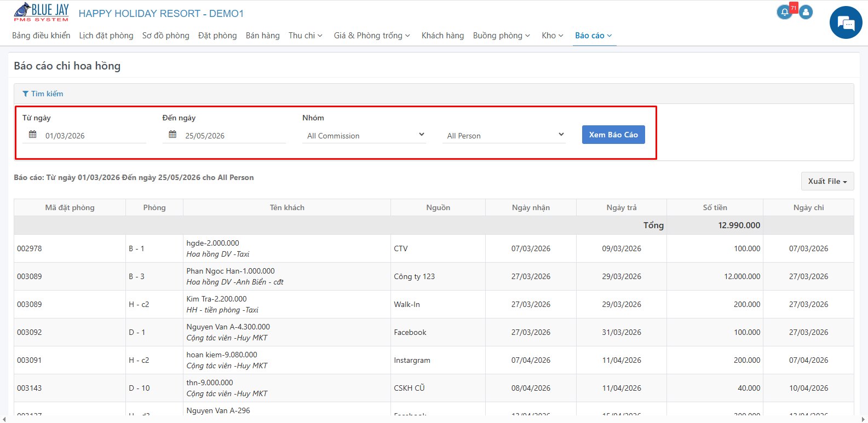Click guest thn-9.000.000
The width and height of the screenshot is (868, 423).
click(x=210, y=383)
